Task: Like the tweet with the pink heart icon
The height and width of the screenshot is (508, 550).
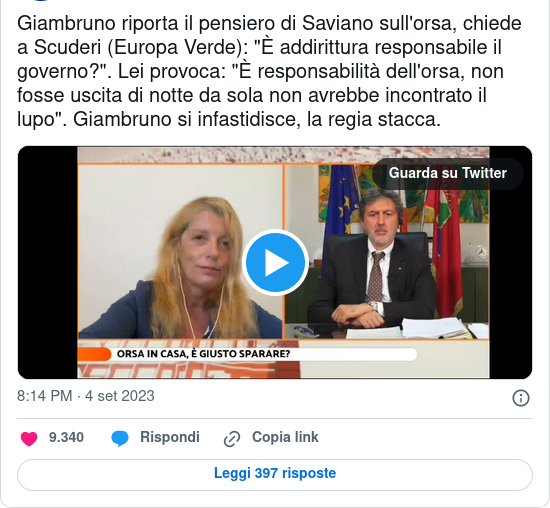Action: (x=29, y=438)
